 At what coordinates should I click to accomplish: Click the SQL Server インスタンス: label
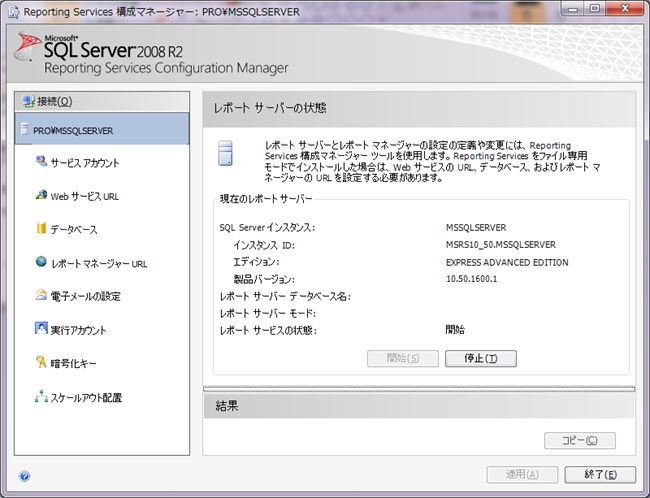coord(267,228)
